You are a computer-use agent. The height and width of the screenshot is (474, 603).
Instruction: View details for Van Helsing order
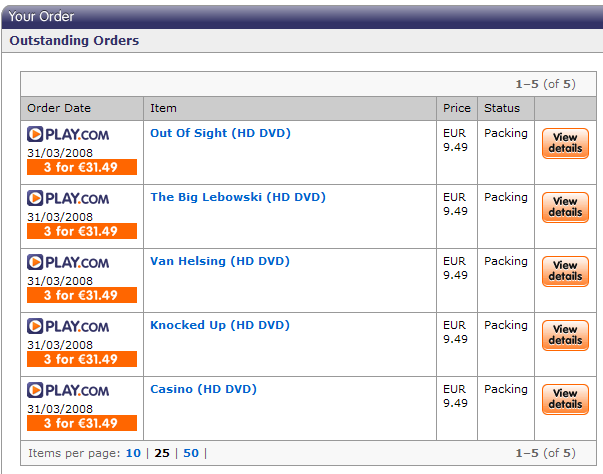[565, 271]
